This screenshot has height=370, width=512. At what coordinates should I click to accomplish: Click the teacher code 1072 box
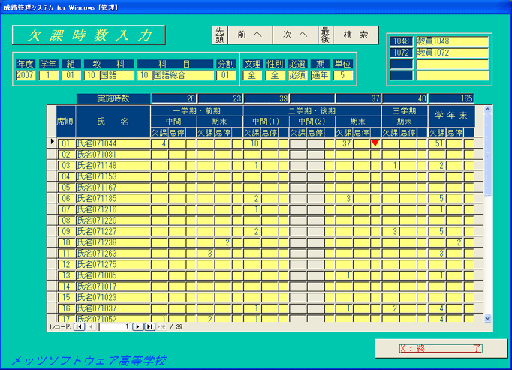point(401,53)
